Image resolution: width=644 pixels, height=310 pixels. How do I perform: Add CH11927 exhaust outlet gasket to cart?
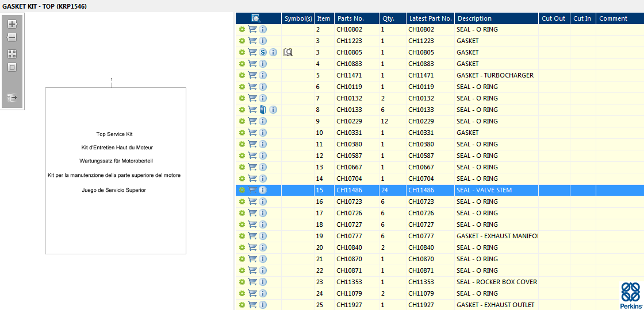pyautogui.click(x=252, y=305)
